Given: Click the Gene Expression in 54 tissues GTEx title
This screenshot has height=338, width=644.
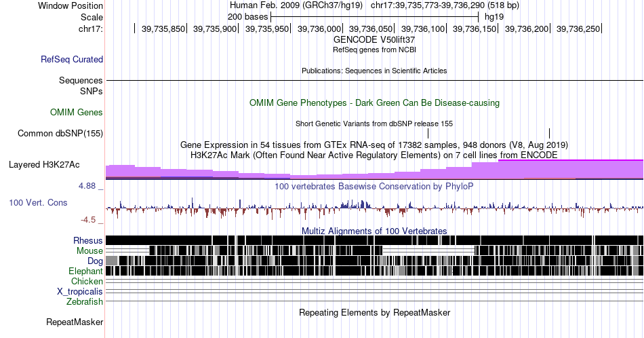Looking at the screenshot, I should 374,145.
